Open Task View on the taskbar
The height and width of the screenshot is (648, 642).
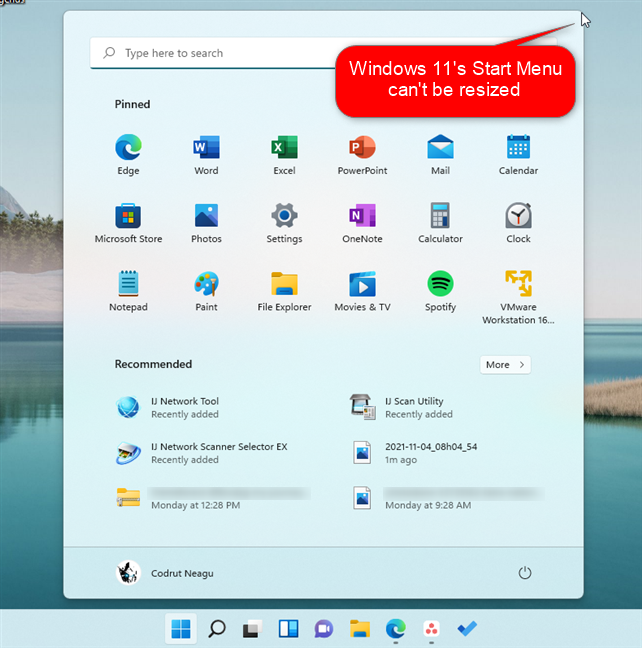pyautogui.click(x=253, y=629)
